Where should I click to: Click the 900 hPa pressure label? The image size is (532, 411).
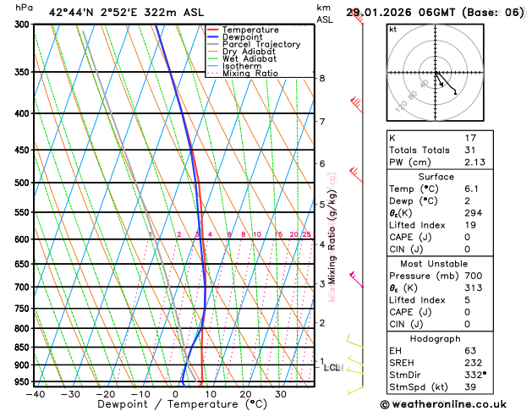click(24, 365)
